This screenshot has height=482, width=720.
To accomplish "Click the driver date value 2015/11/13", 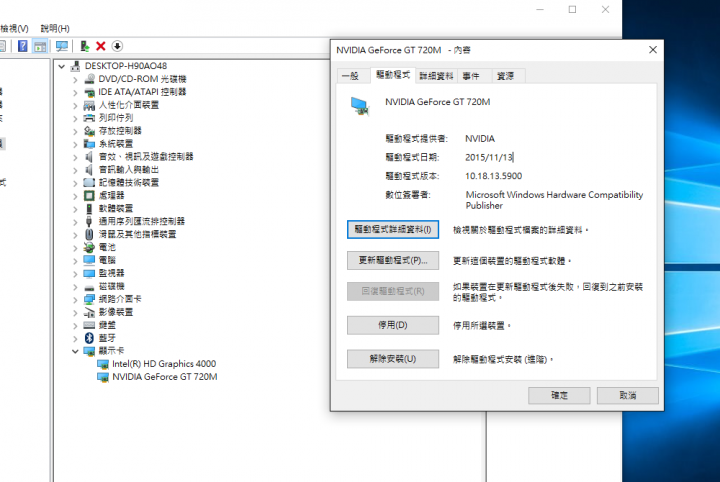I will 489,157.
